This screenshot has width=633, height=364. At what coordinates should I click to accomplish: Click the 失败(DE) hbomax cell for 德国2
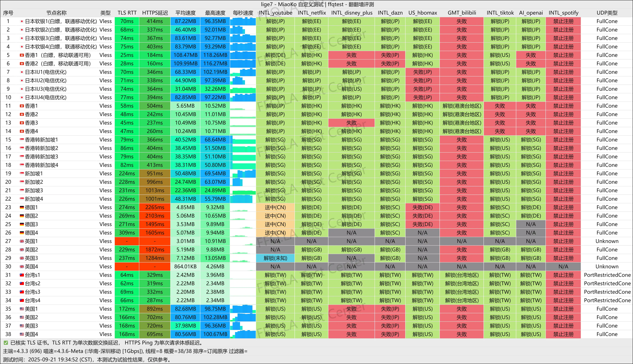tap(423, 216)
